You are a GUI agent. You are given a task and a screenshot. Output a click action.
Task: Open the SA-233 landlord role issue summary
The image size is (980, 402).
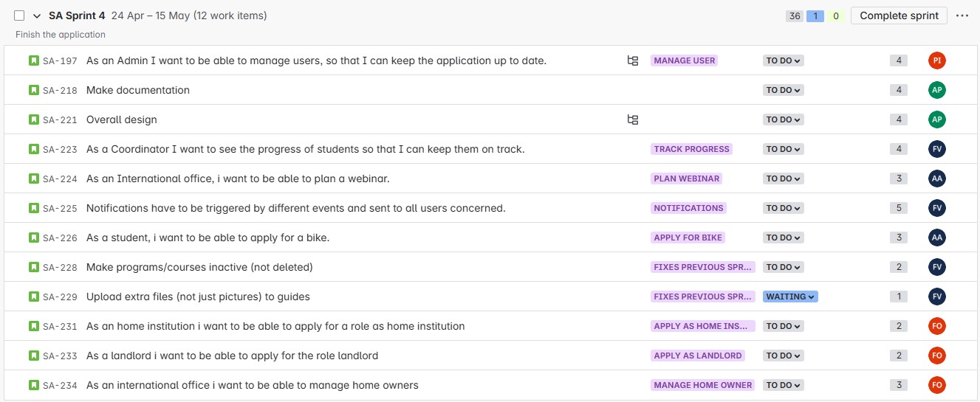(x=232, y=356)
